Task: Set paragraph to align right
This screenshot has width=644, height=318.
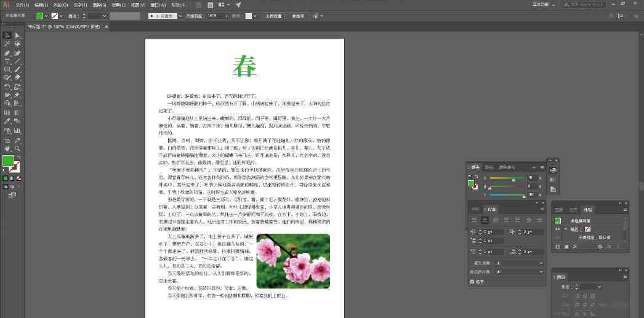Action: coord(496,220)
